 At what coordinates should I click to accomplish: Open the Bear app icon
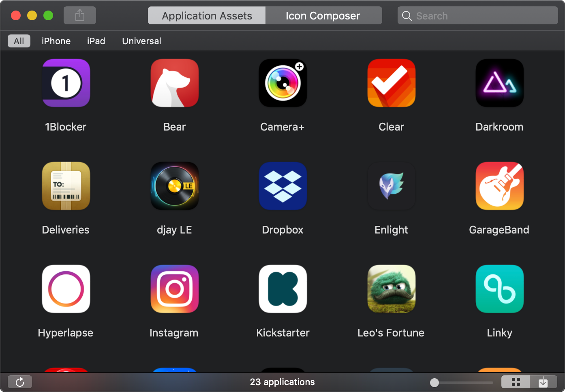(175, 83)
